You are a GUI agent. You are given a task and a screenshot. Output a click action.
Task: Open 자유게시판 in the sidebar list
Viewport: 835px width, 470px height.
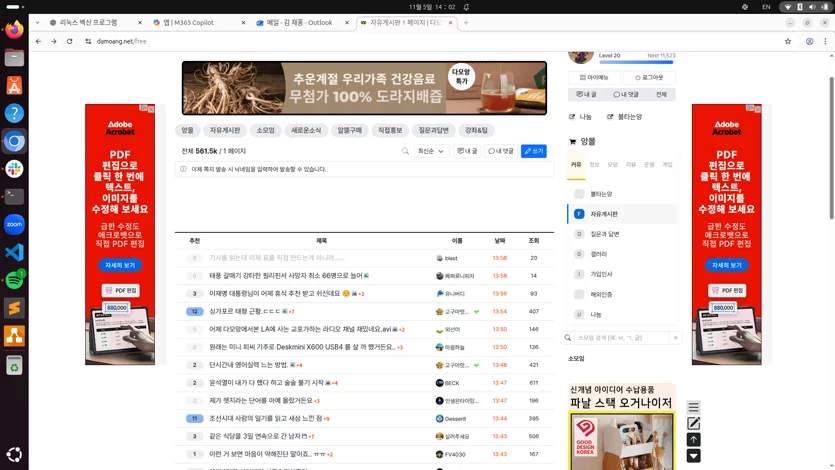pyautogui.click(x=622, y=214)
